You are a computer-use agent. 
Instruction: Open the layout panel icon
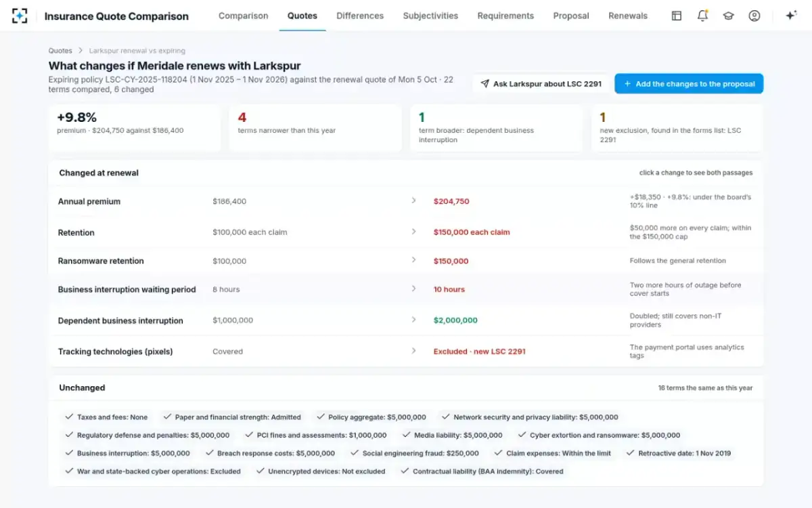point(677,16)
